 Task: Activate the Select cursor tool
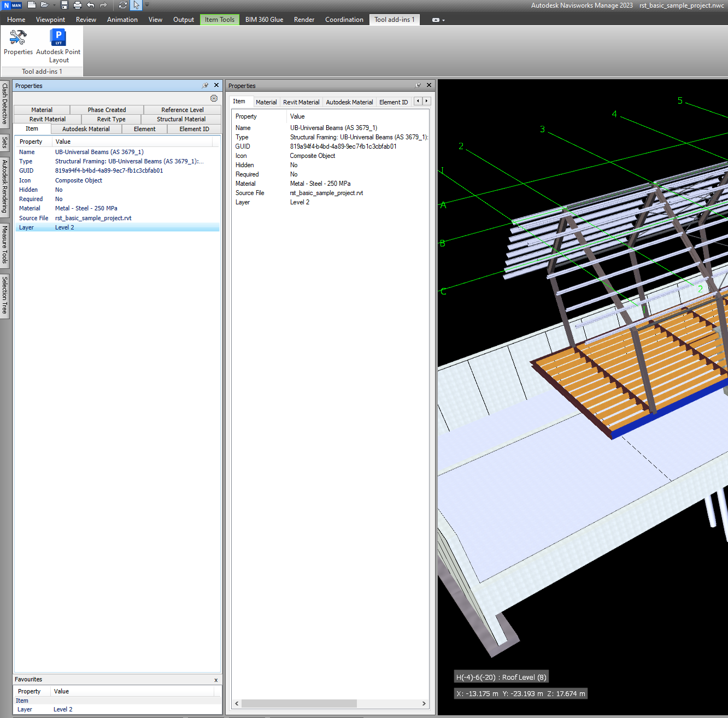pyautogui.click(x=136, y=5)
